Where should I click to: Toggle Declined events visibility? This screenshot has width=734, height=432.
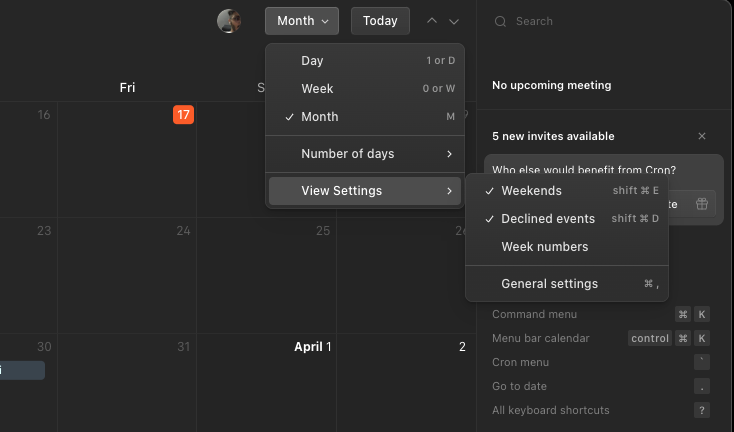(x=567, y=219)
